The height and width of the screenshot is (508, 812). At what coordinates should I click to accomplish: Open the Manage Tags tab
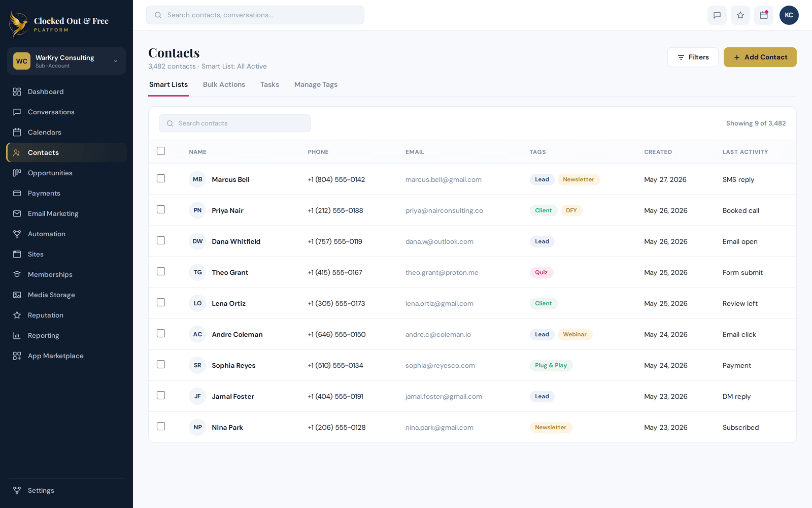316,85
